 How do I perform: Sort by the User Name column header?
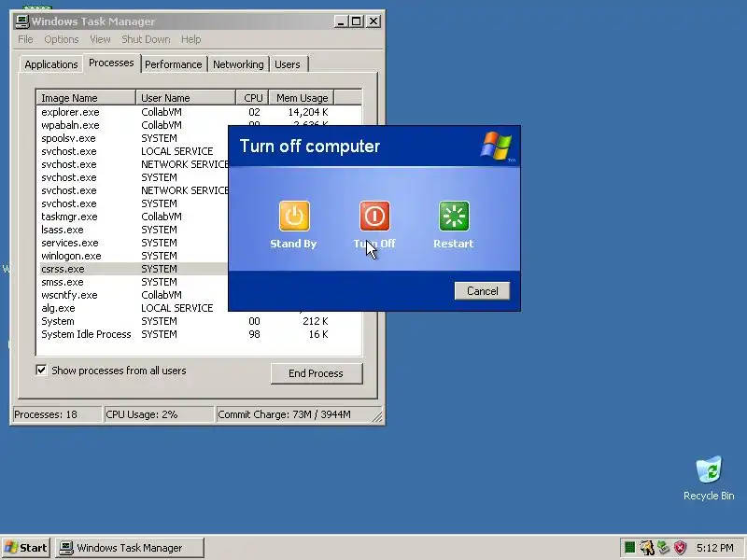click(x=186, y=98)
